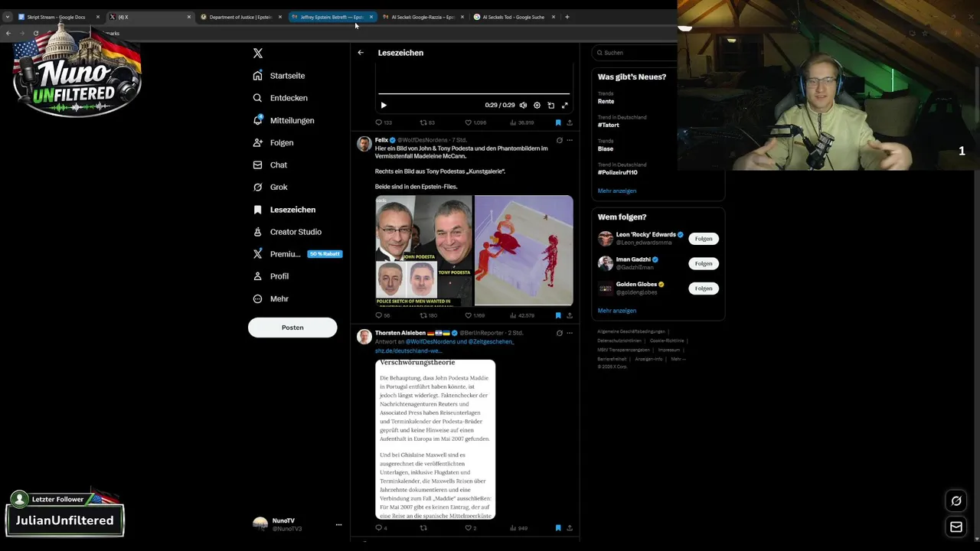Go back using Lesezeichen header arrow
Image resolution: width=980 pixels, height=551 pixels.
(x=361, y=53)
